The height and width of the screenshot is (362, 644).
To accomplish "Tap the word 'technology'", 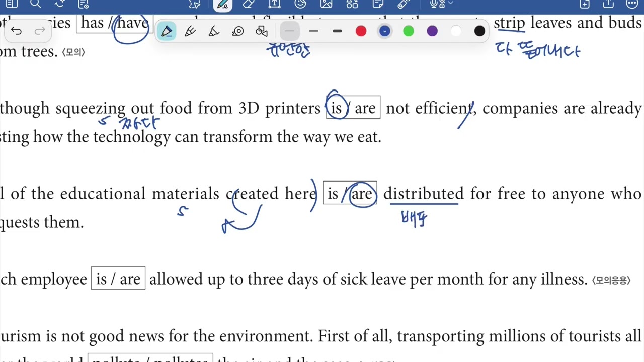I will tap(132, 137).
